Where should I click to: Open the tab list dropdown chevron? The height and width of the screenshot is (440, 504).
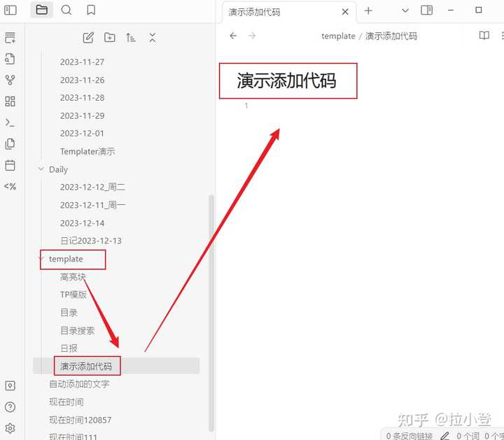pos(405,10)
